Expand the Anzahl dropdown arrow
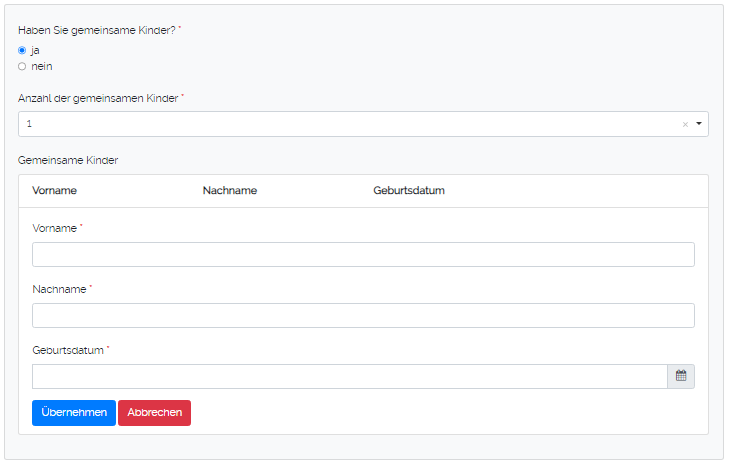The width and height of the screenshot is (730, 464). click(698, 124)
